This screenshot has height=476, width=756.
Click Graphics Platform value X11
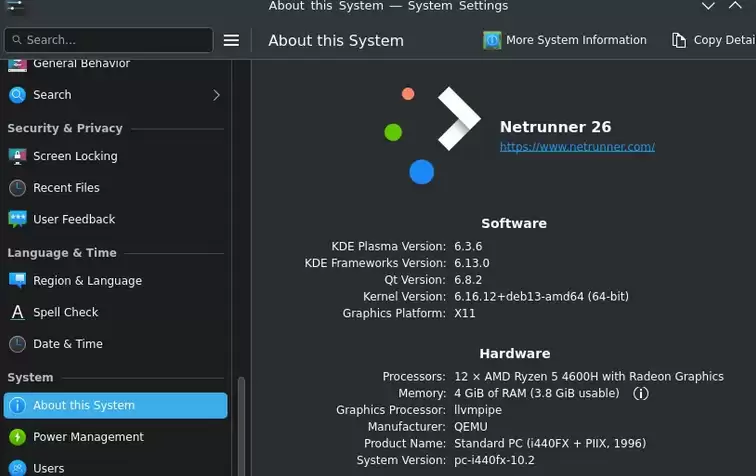pos(464,313)
